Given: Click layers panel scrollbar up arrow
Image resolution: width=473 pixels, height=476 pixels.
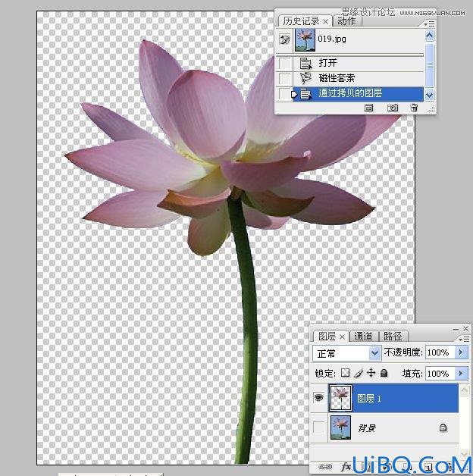Looking at the screenshot, I should tap(464, 390).
